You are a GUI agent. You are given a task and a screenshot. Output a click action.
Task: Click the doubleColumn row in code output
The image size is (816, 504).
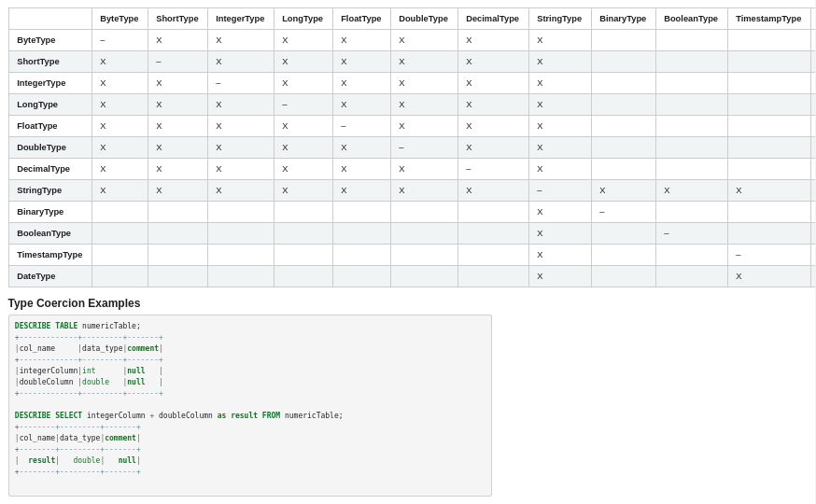tap(89, 382)
